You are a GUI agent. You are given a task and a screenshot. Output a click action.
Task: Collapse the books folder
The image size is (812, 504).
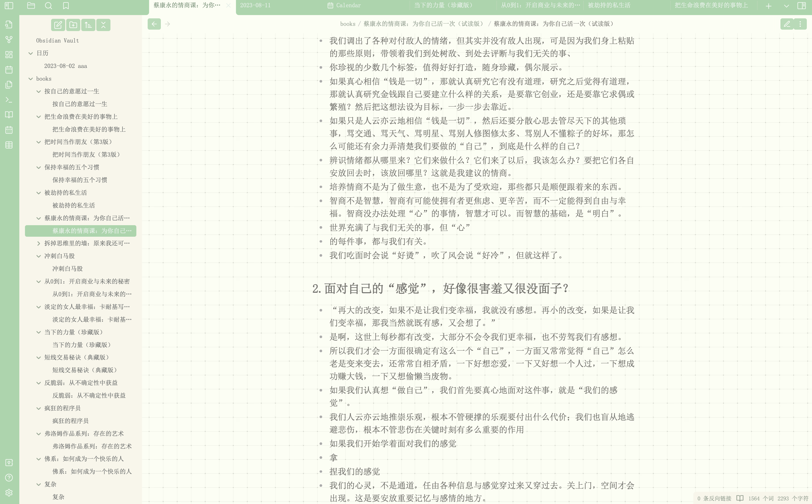(x=31, y=79)
